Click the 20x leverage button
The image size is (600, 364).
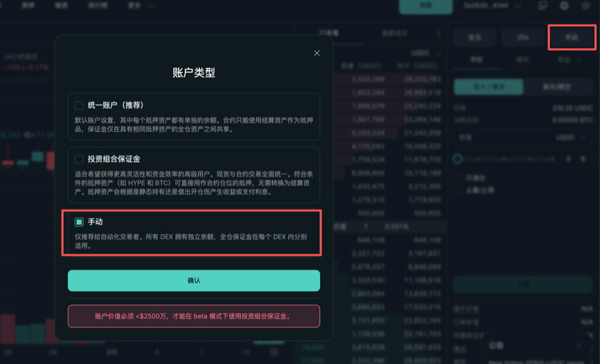click(x=523, y=37)
